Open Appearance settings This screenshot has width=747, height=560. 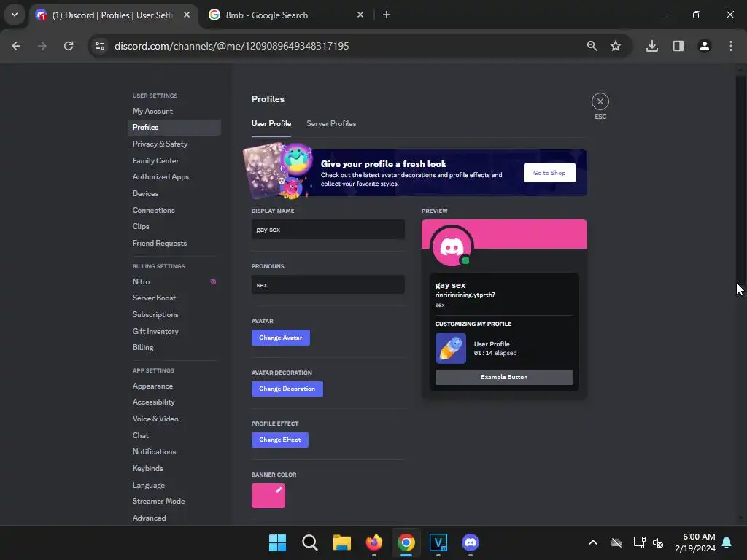pos(174,386)
